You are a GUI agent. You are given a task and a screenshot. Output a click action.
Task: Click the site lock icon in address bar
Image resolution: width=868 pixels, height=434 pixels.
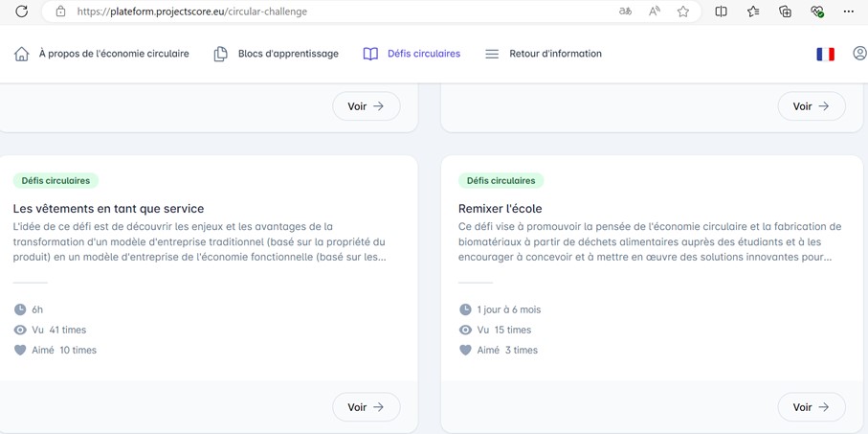coord(60,11)
